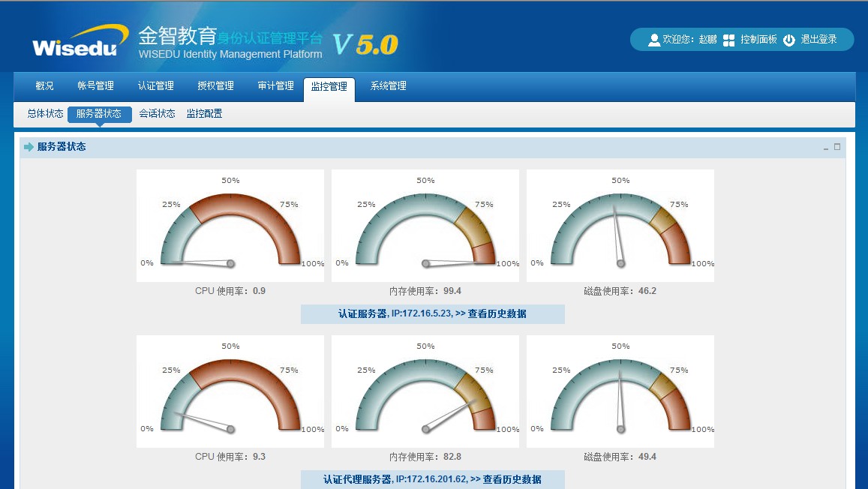Image resolution: width=868 pixels, height=489 pixels.
Task: View history data for 认证代理服务器 172.16.201.62
Action: 512,479
